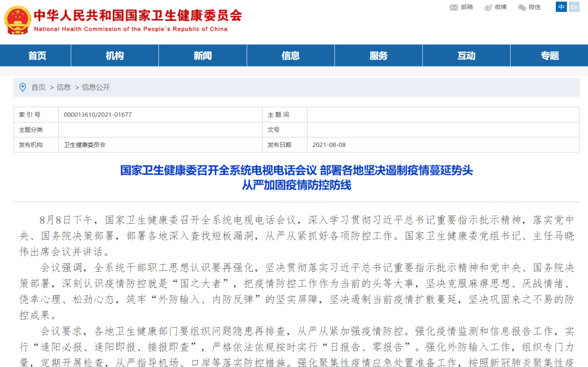Click the 发布日期 label cell
This screenshot has width=588, height=367.
285,145
